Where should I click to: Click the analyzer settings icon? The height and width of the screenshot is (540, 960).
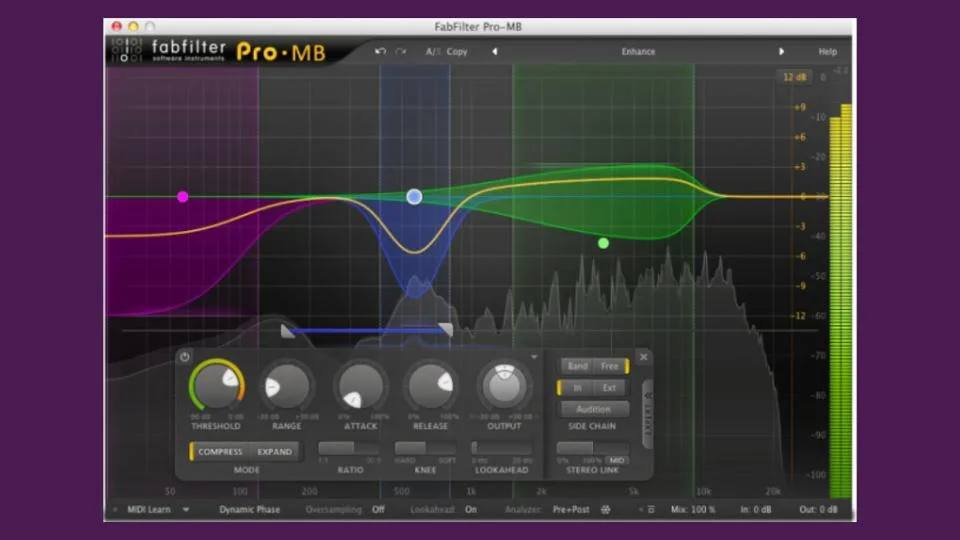click(x=606, y=509)
